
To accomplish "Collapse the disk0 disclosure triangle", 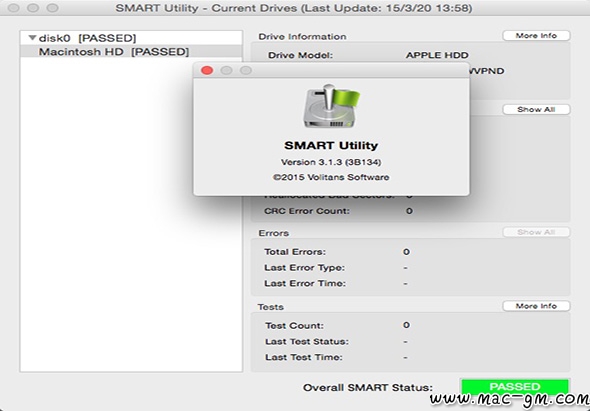I will [32, 38].
